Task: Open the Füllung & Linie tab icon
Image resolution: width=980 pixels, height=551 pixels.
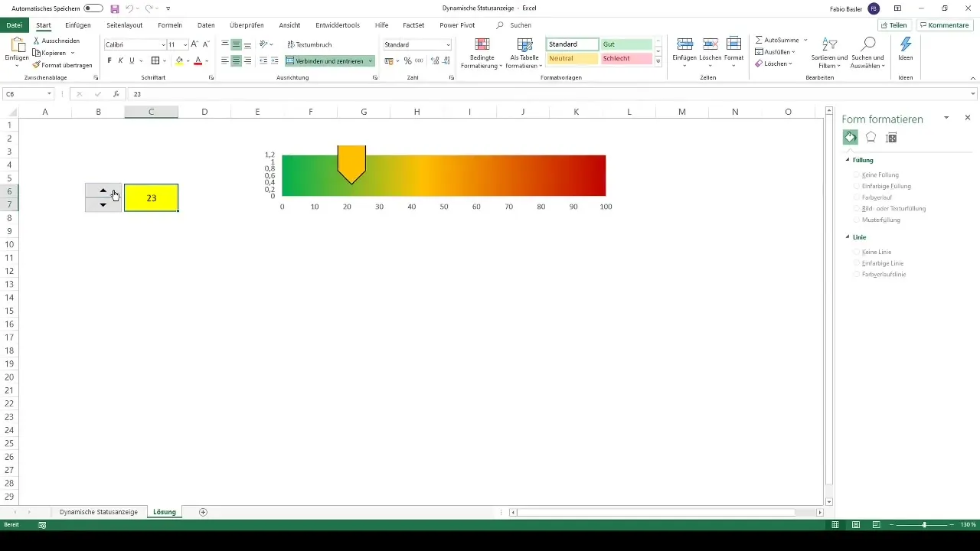Action: (x=851, y=137)
